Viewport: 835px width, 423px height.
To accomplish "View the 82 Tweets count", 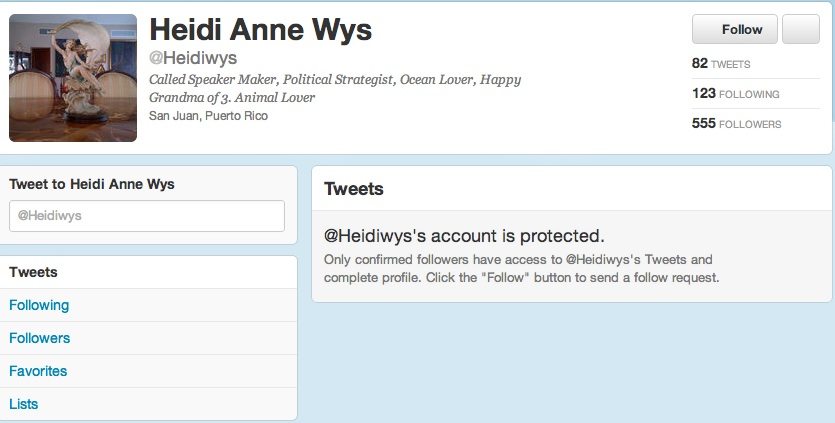I will [721, 63].
